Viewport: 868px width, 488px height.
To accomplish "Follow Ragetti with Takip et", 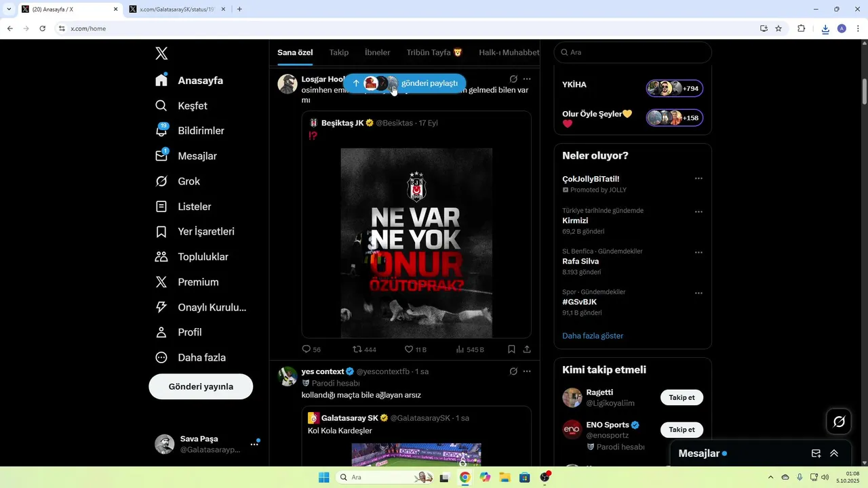I will 682,397.
